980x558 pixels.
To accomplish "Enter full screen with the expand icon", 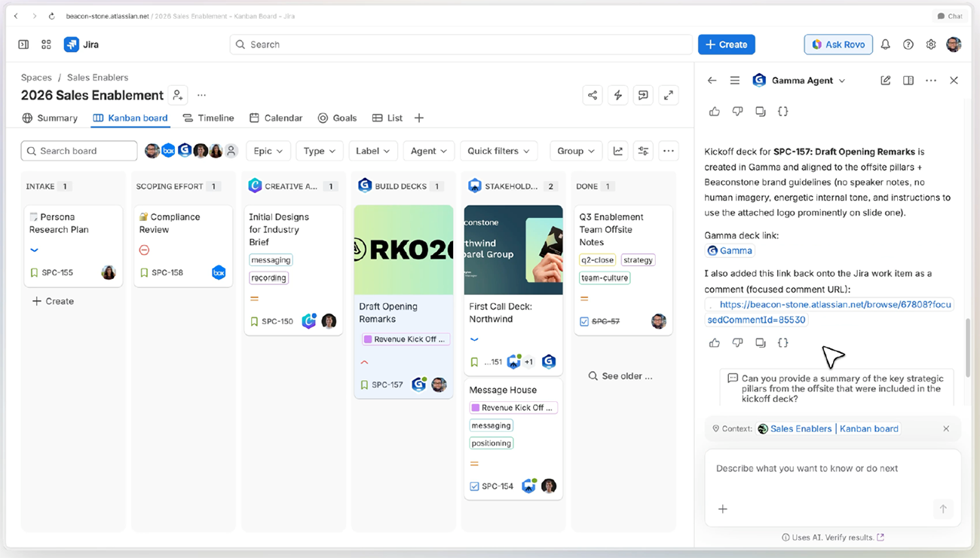I will [x=669, y=95].
